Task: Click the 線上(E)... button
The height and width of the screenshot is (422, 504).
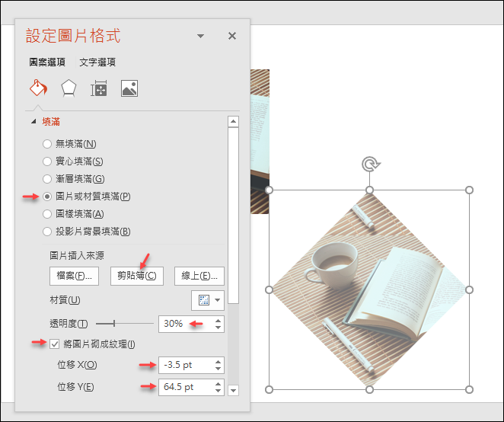Action: pos(199,276)
